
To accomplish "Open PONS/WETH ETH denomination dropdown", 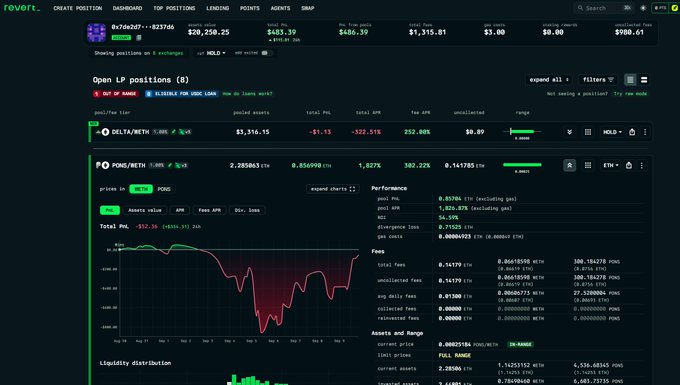I will (x=611, y=165).
